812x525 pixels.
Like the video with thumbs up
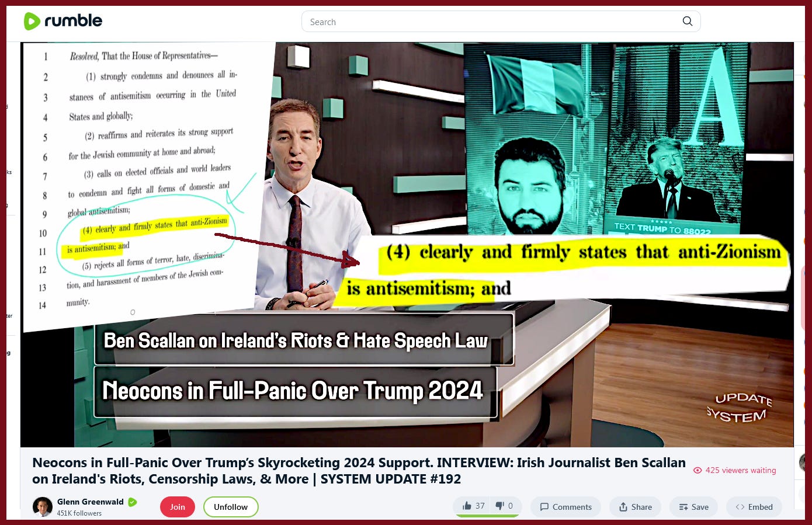474,506
